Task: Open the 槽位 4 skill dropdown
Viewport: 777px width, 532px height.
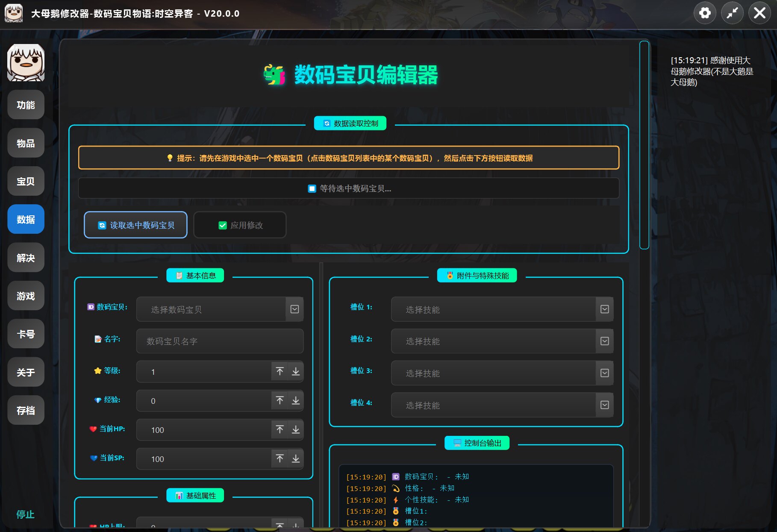Action: click(502, 405)
